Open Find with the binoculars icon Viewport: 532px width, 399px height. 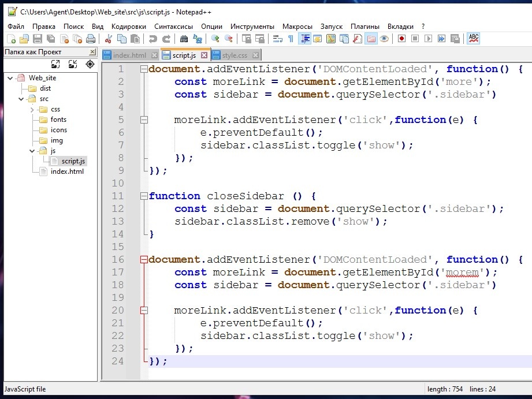coord(184,39)
